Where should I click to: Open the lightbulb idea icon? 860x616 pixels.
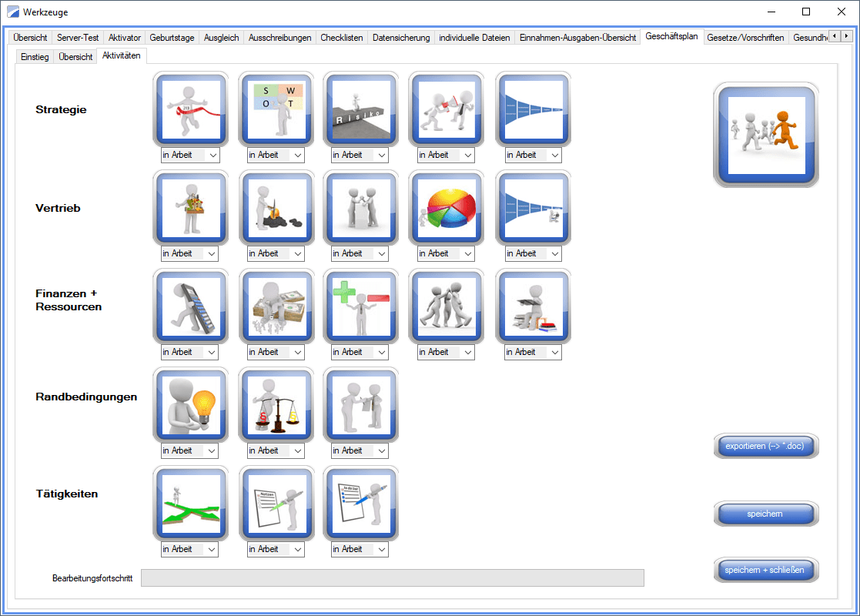point(191,404)
